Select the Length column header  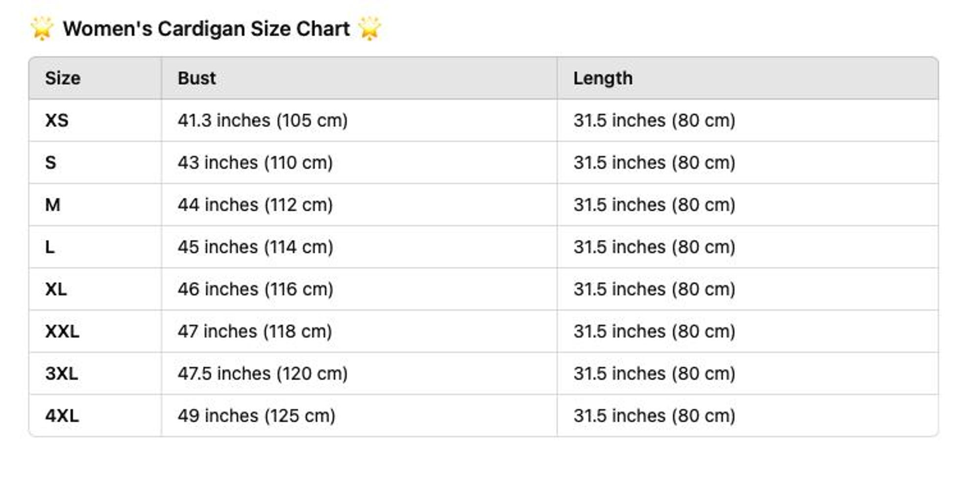pyautogui.click(x=603, y=78)
